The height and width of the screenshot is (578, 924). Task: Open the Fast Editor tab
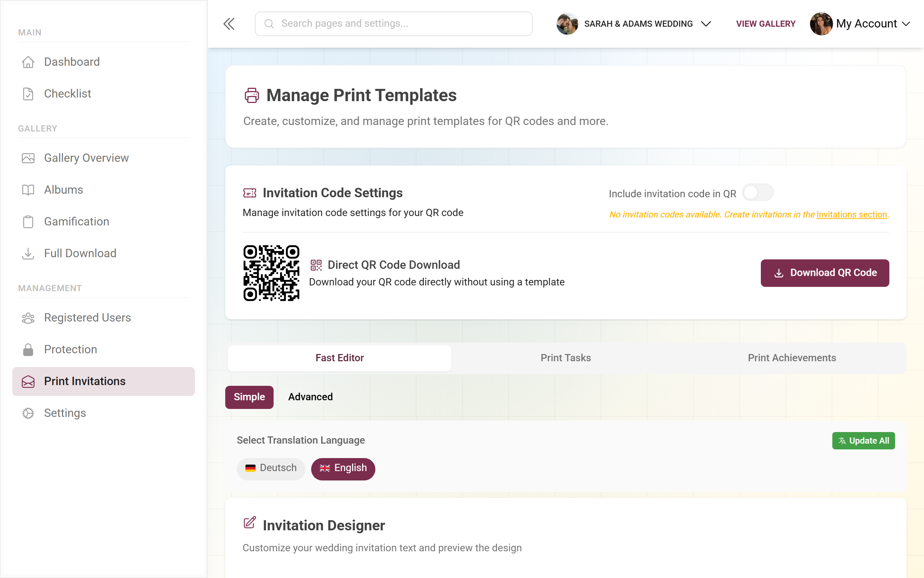pyautogui.click(x=339, y=358)
